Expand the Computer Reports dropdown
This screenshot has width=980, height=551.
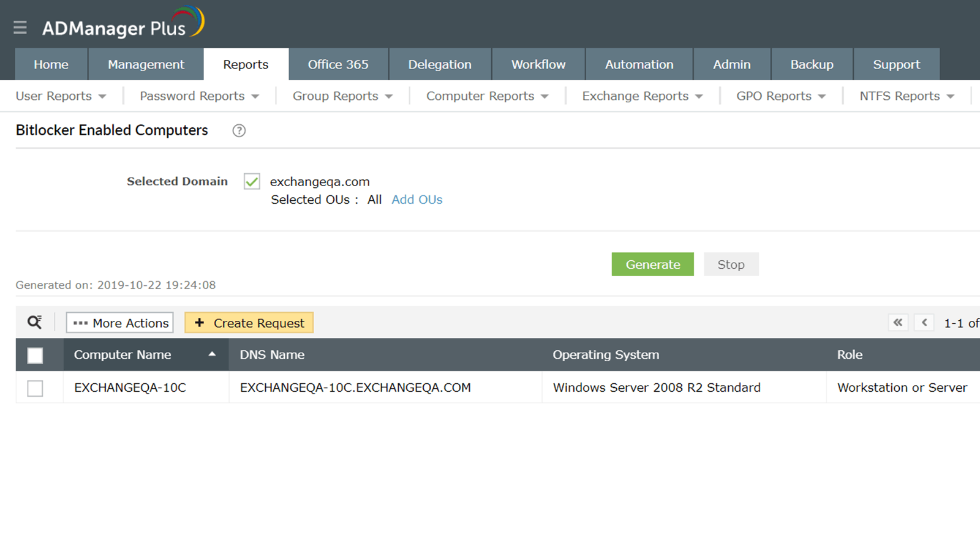487,96
